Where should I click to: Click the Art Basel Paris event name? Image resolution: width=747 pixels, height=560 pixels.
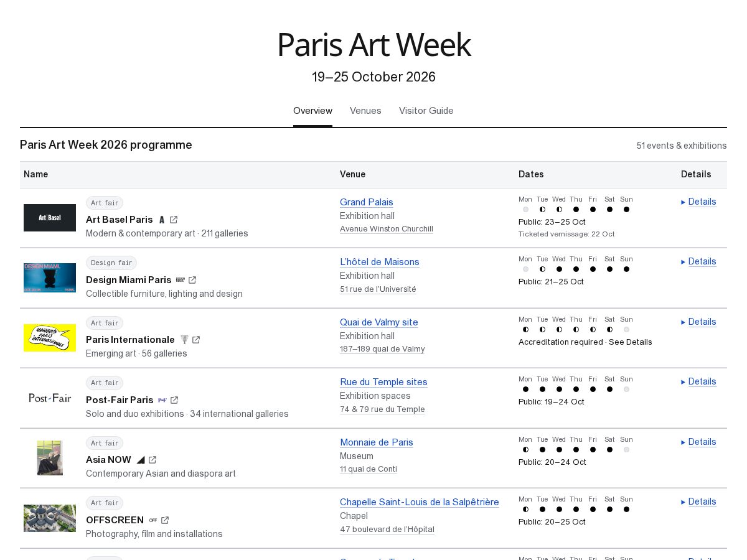(120, 220)
